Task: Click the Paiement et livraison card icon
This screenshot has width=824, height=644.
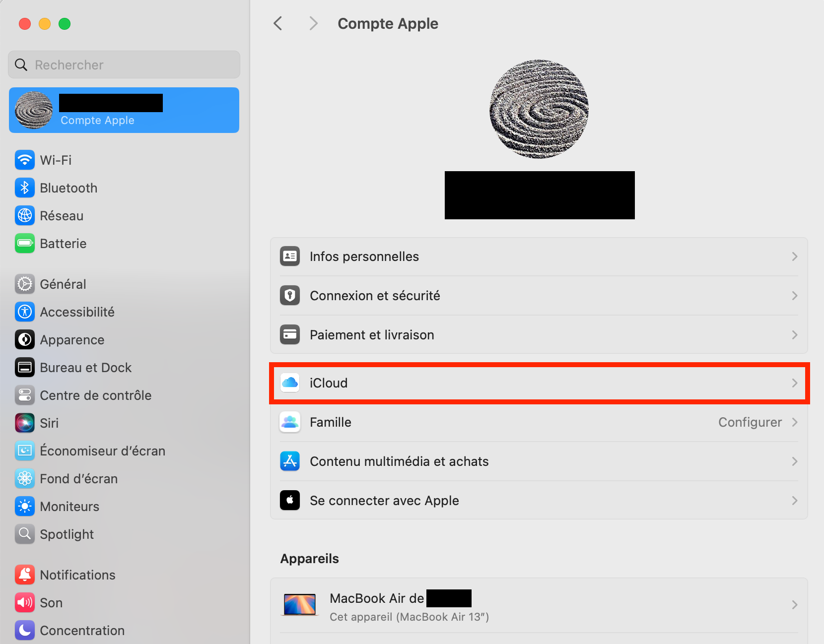Action: tap(290, 334)
